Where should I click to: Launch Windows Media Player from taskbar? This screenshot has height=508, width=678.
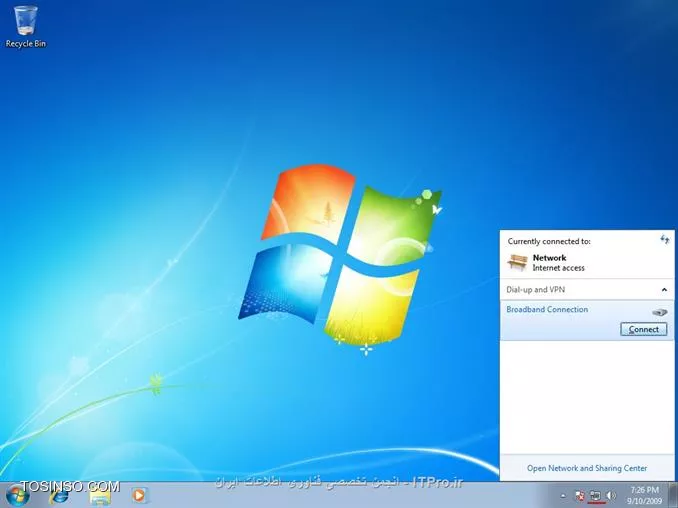(139, 495)
